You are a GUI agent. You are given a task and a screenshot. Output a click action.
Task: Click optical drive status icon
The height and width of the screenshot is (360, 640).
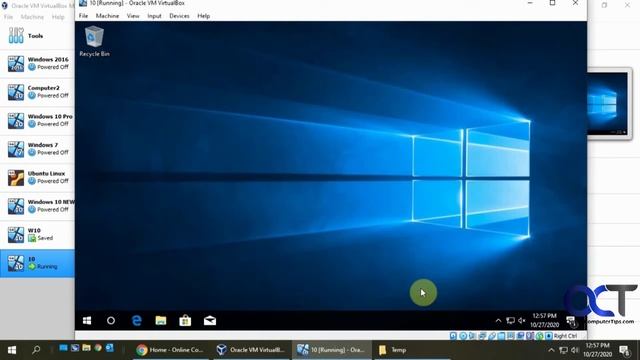click(463, 336)
